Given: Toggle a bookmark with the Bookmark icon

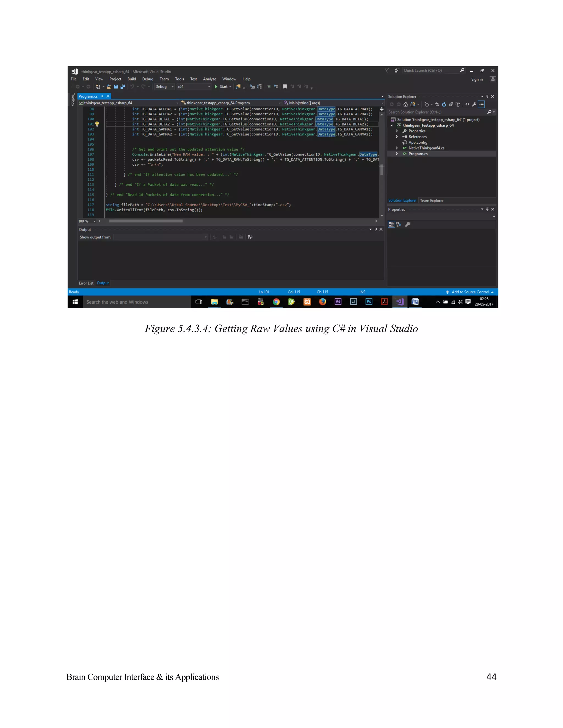Looking at the screenshot, I should tap(285, 87).
